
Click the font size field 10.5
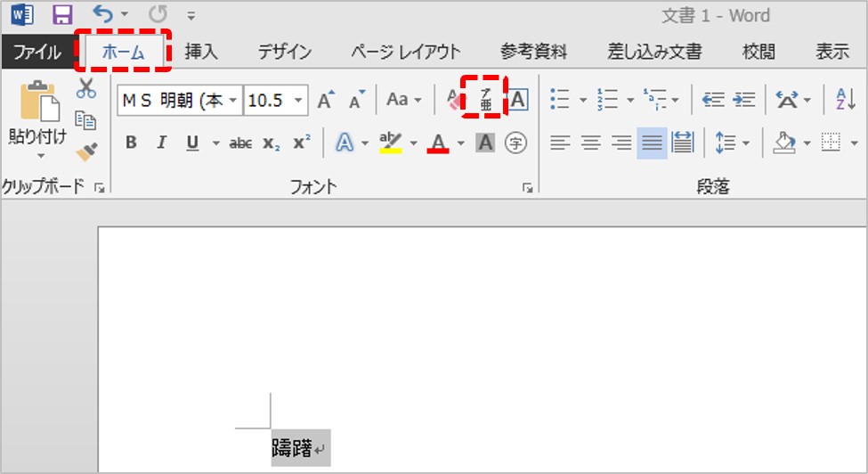(267, 100)
